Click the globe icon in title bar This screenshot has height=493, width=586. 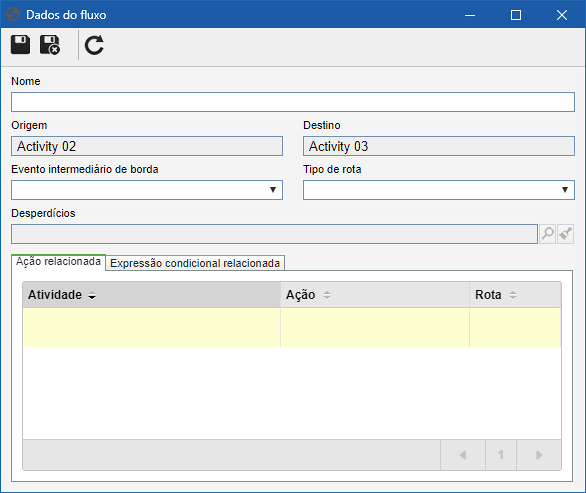click(x=13, y=15)
